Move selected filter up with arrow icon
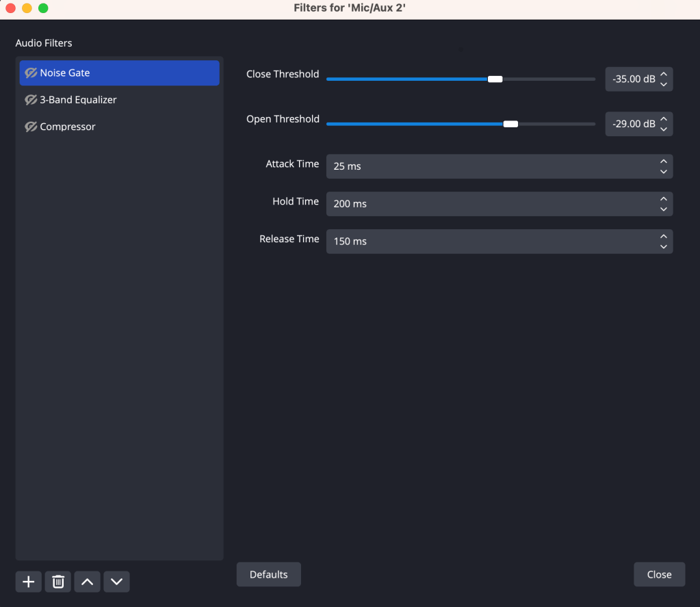The width and height of the screenshot is (700, 607). 87,582
